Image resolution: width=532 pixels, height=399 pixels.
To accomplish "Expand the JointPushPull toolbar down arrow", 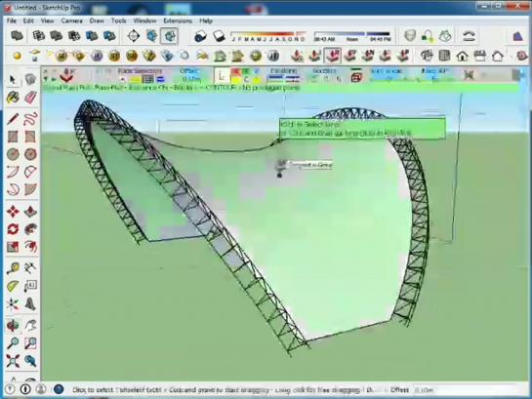I will pos(46,79).
